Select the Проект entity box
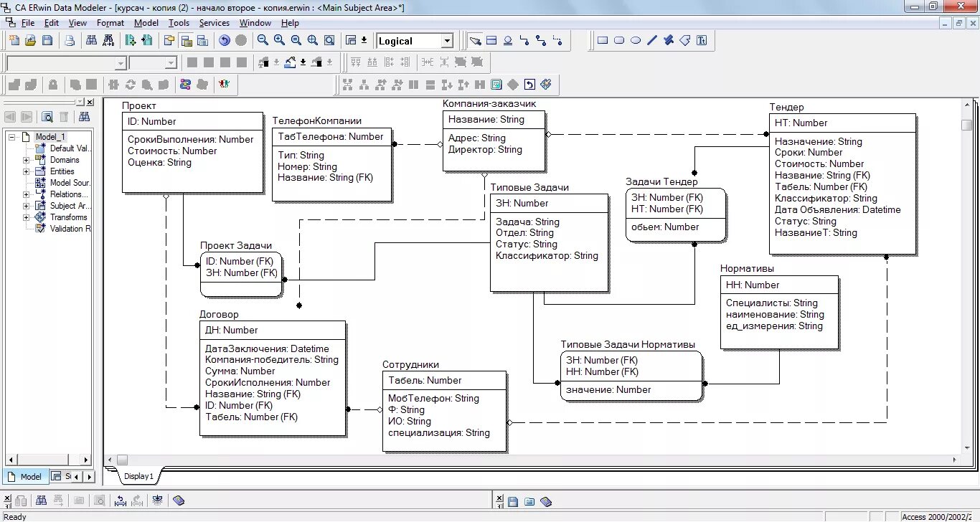The image size is (980, 522). tap(192, 152)
